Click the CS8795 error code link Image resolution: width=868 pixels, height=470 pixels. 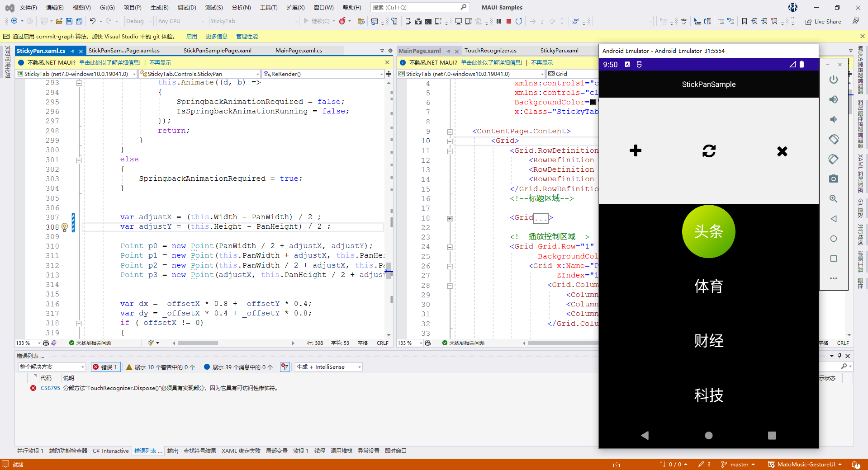[50, 388]
